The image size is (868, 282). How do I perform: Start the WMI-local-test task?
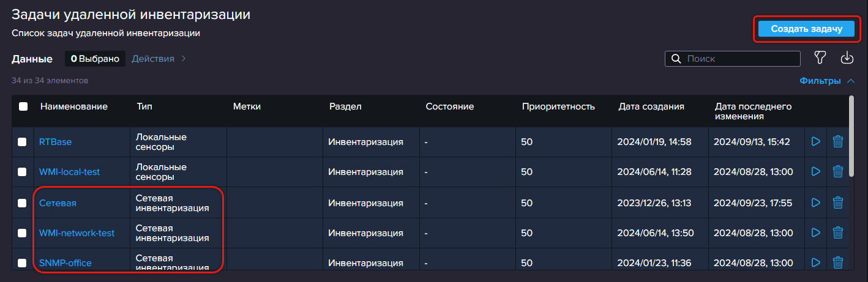[x=815, y=172]
